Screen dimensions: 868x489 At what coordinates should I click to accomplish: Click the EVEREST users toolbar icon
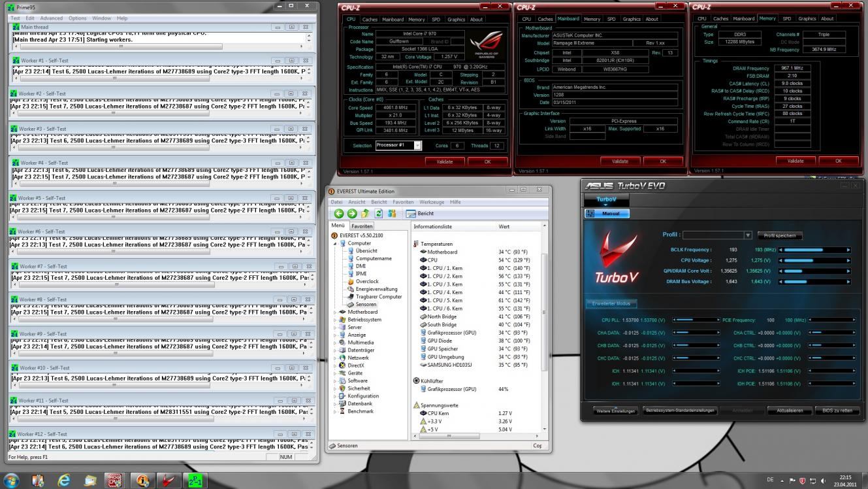pyautogui.click(x=391, y=214)
